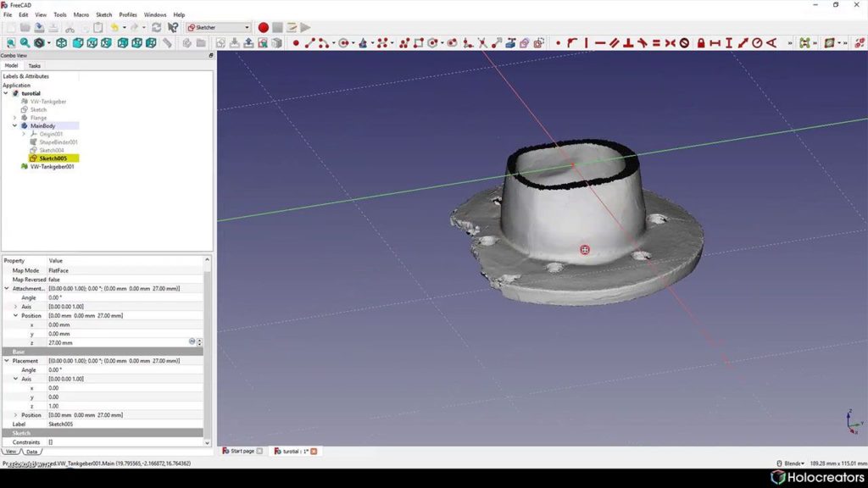Click the z position spinner arrows
The height and width of the screenshot is (488, 868).
click(199, 342)
